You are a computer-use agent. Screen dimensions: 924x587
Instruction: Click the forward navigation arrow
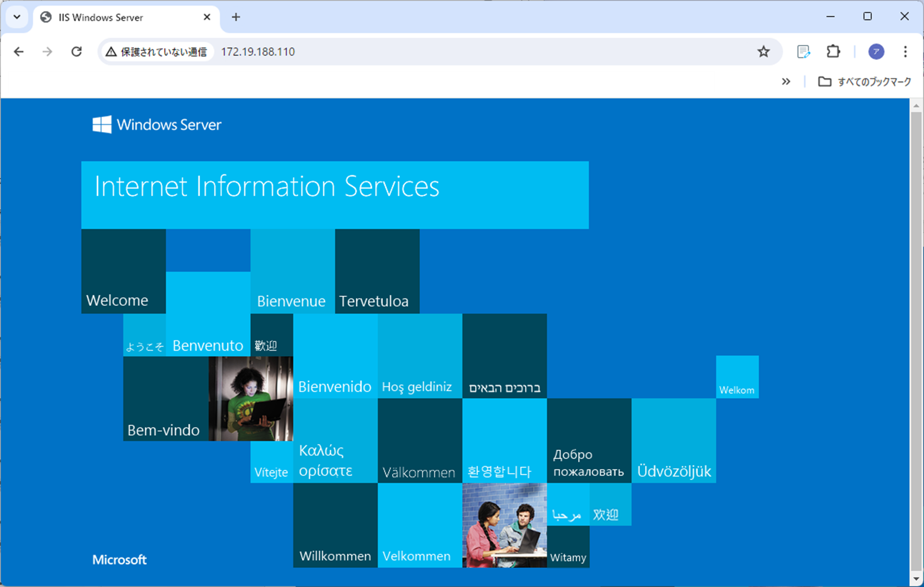pos(47,52)
